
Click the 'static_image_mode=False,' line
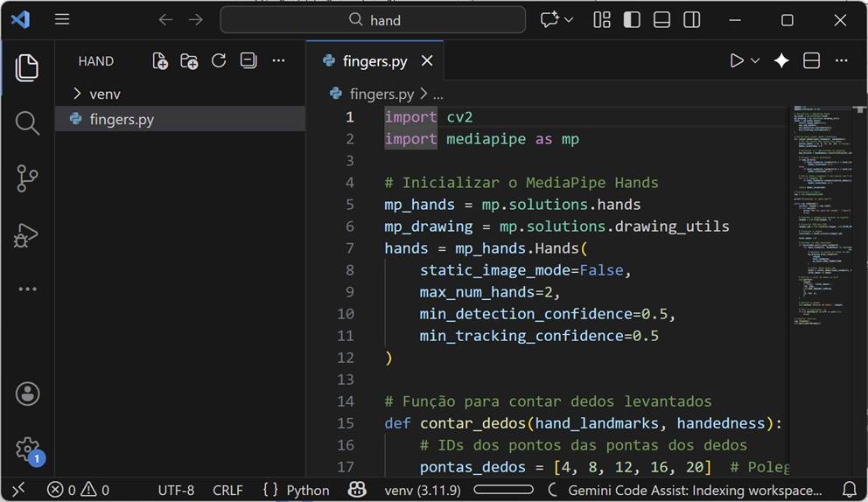pyautogui.click(x=525, y=269)
